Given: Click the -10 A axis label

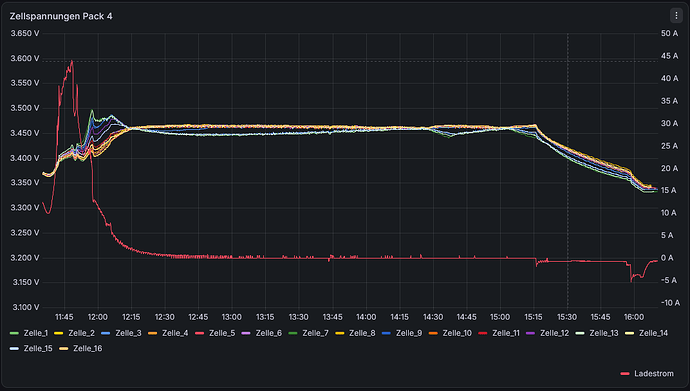Looking at the screenshot, I should (x=670, y=303).
